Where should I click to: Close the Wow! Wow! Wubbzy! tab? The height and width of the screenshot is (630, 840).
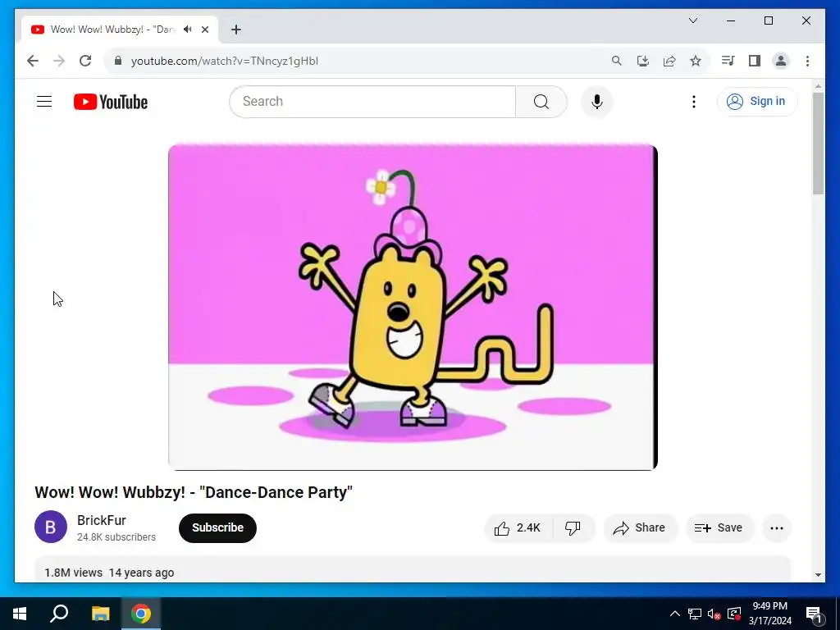coord(205,30)
